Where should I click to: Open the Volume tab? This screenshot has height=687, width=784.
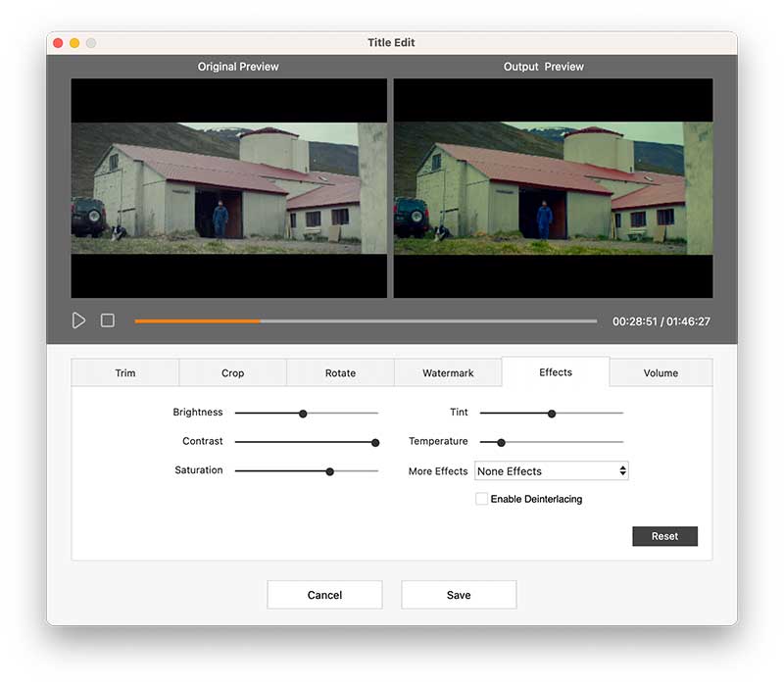tap(661, 373)
